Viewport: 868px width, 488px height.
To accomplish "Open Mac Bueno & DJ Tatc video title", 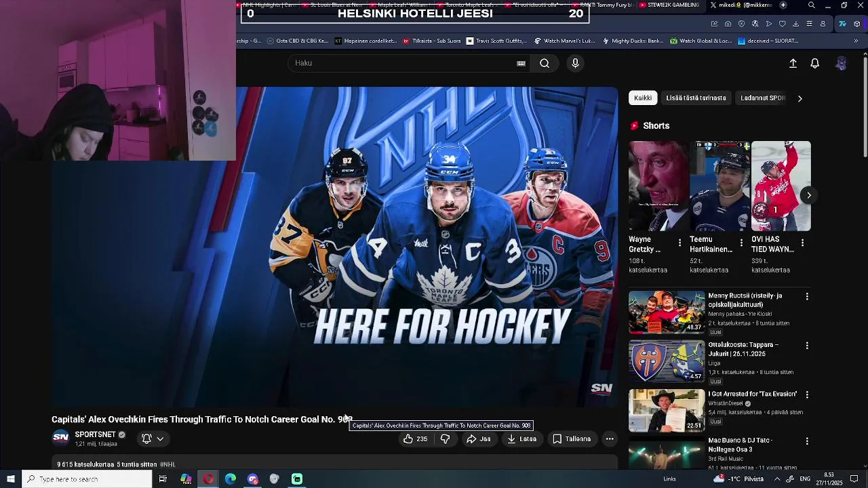I will point(740,445).
